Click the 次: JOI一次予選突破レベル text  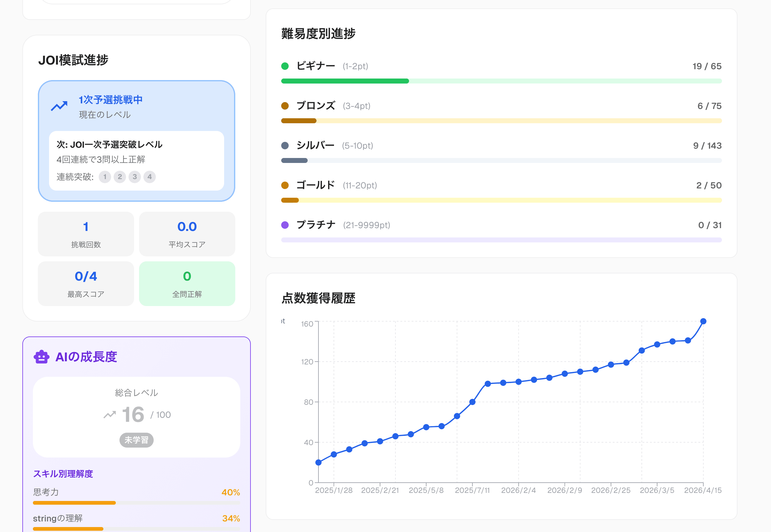tap(109, 144)
